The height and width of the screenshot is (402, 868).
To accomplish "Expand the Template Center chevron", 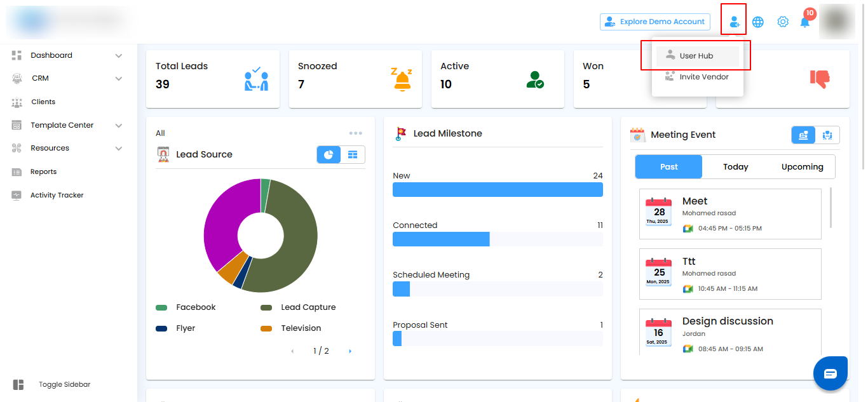I will pos(118,126).
